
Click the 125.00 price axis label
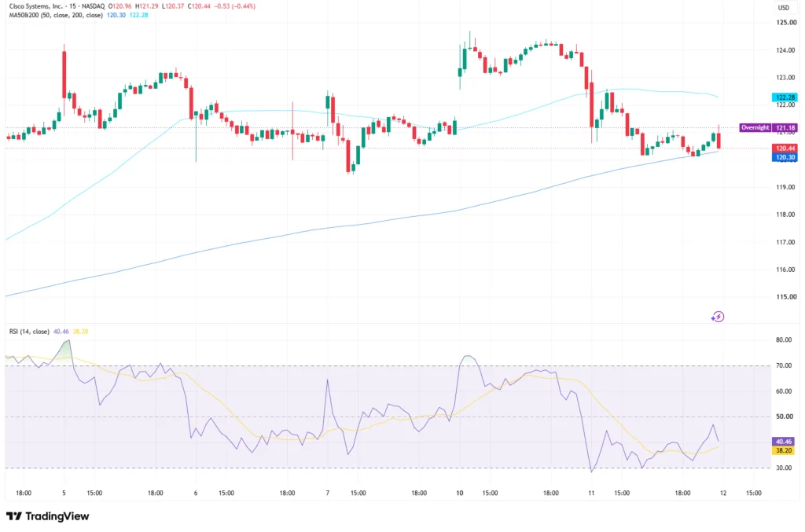coord(786,23)
